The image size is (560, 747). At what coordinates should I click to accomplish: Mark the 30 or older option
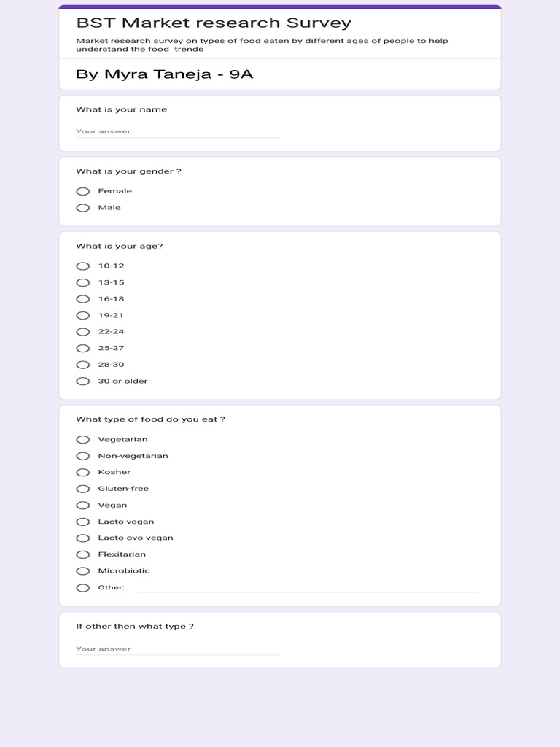[83, 381]
